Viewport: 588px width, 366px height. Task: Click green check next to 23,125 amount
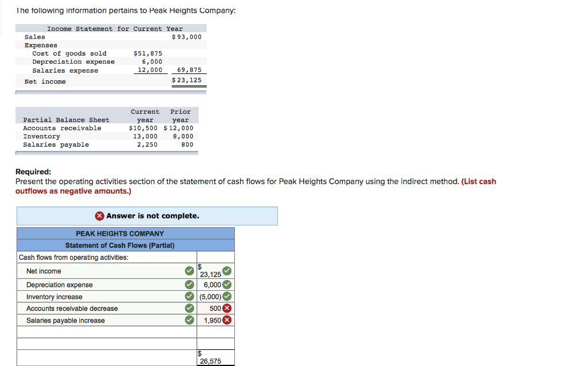tap(227, 271)
